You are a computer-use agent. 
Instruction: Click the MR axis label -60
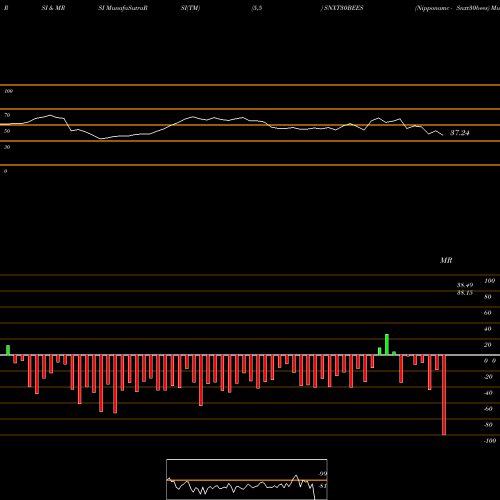click(x=488, y=409)
